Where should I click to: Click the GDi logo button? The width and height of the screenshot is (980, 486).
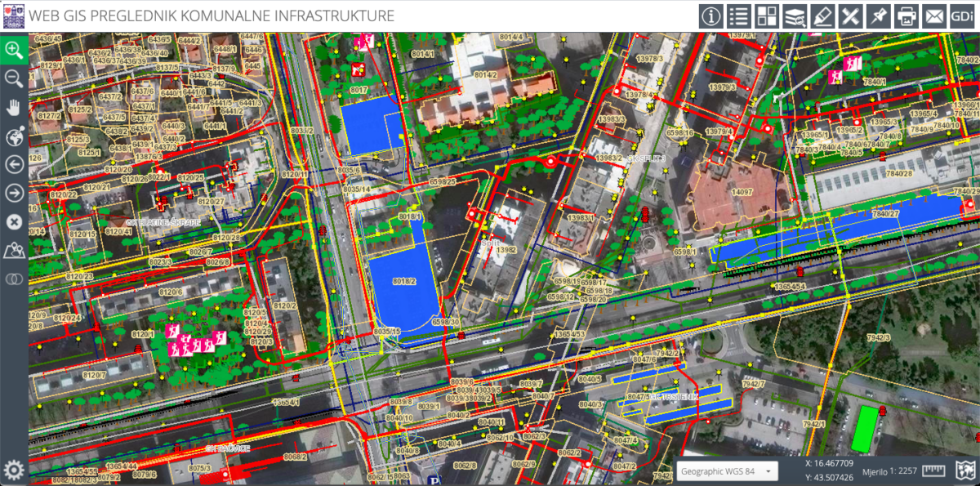point(962,16)
